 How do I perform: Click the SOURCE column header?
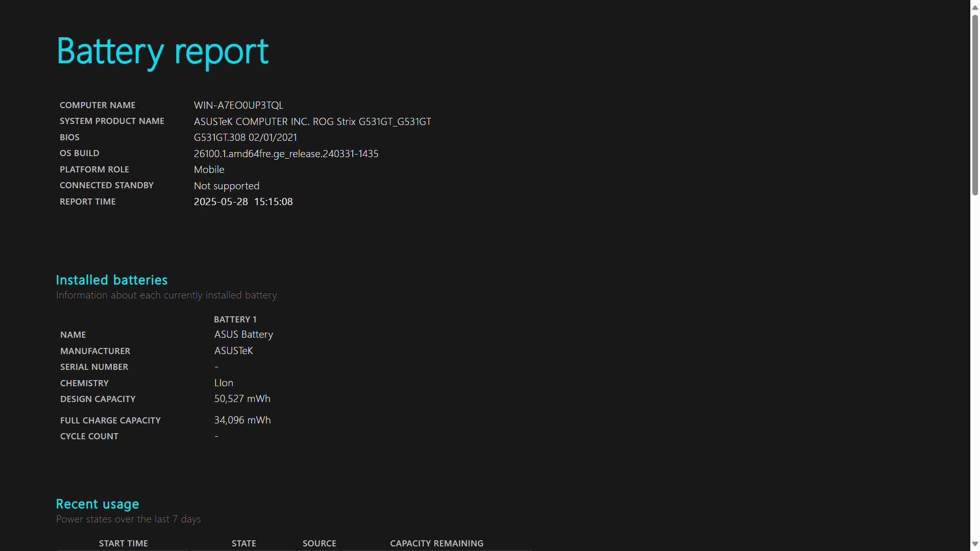pyautogui.click(x=319, y=543)
